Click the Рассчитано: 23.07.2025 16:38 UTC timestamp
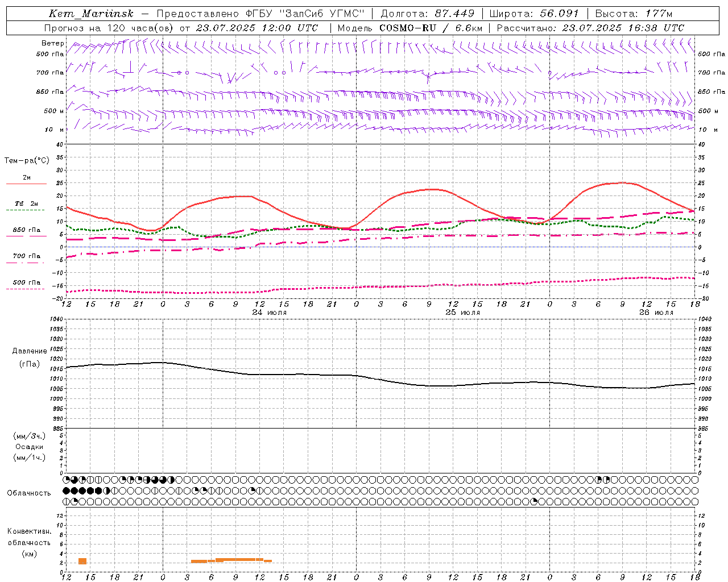The height and width of the screenshot is (582, 728). click(x=590, y=28)
